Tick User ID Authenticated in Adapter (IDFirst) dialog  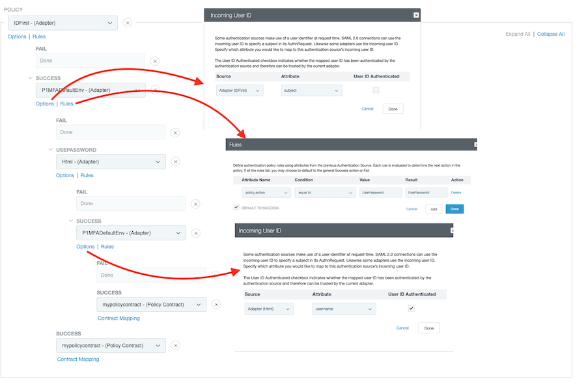click(x=376, y=90)
